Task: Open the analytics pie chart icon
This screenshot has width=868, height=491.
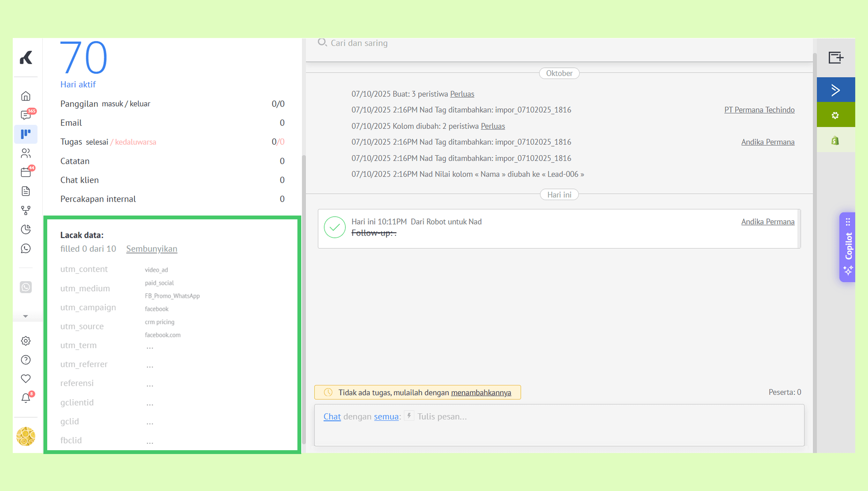Action: click(26, 229)
